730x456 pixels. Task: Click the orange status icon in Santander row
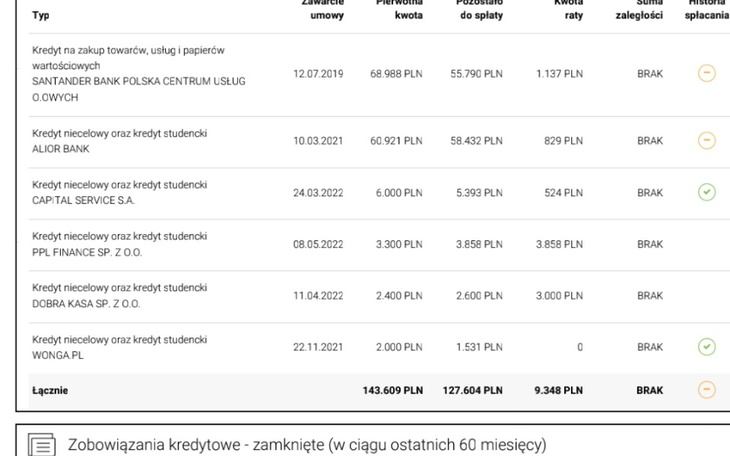(x=706, y=74)
